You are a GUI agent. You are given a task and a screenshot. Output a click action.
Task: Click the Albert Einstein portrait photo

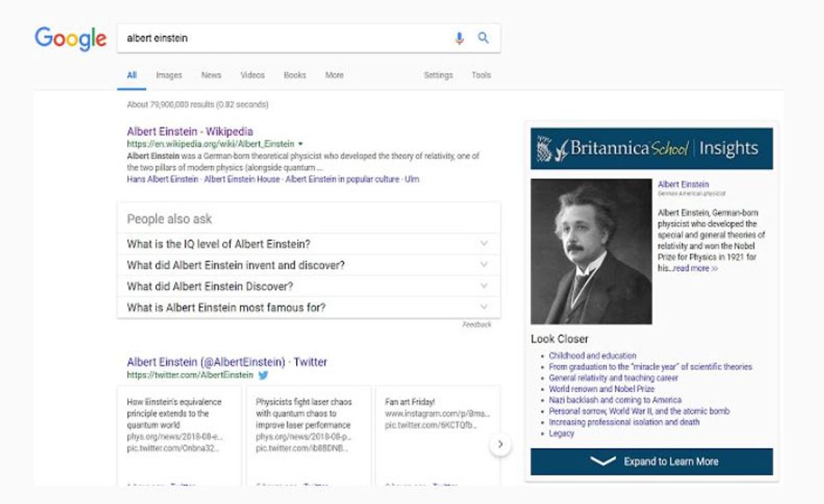coord(591,251)
